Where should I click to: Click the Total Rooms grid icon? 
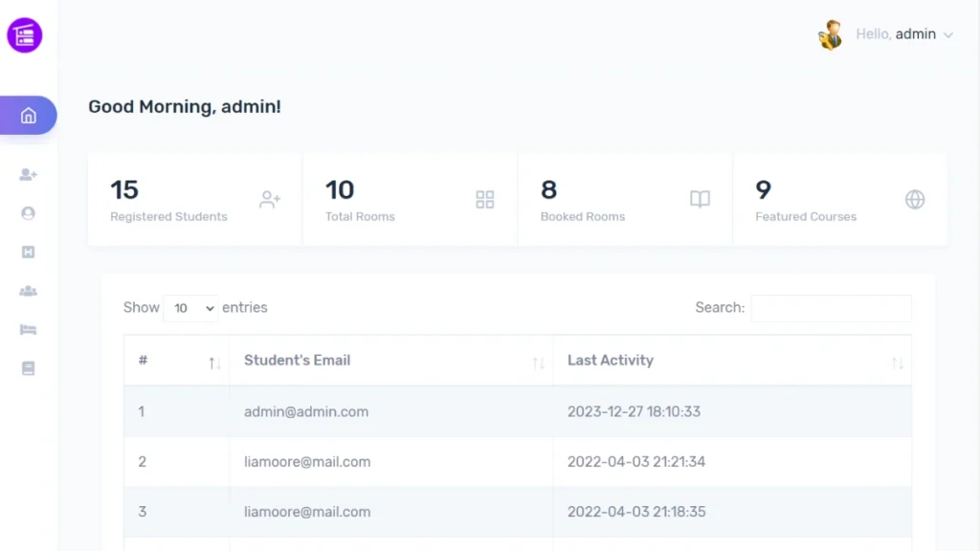485,199
